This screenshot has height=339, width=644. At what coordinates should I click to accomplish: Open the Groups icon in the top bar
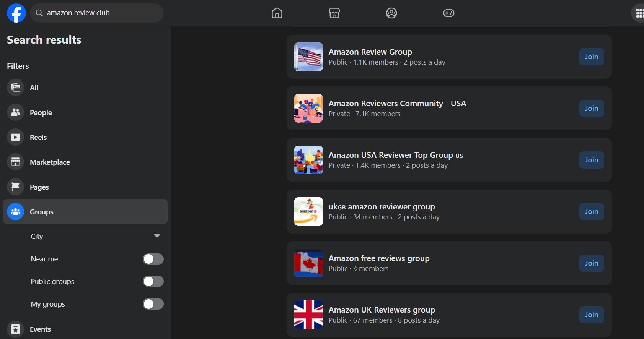point(391,13)
